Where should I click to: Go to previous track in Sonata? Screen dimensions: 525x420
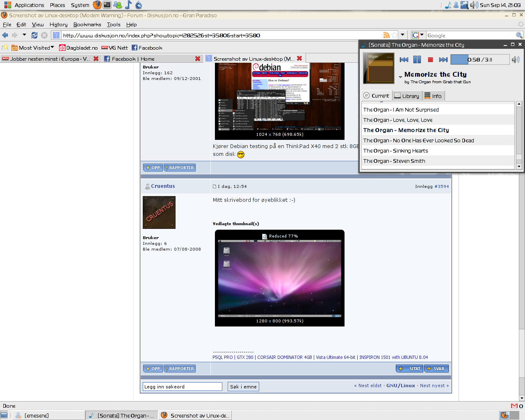click(404, 59)
